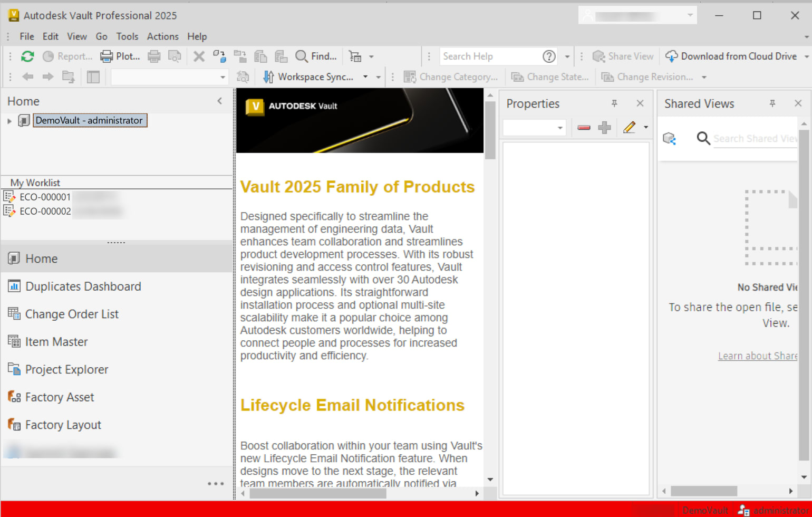Click Change Category toolbar button

pos(451,77)
